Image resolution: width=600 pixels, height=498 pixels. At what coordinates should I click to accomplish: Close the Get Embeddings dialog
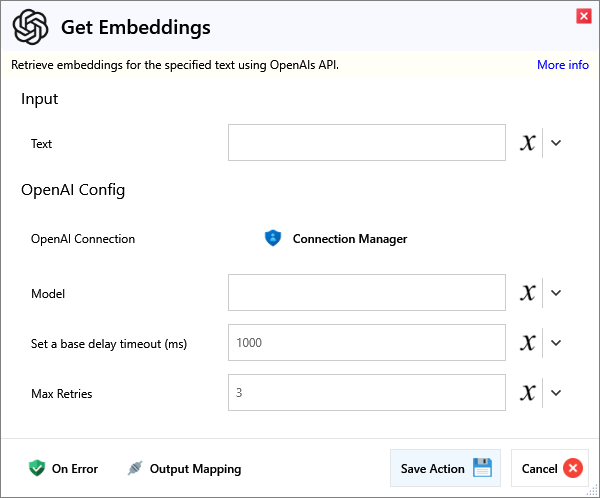pyautogui.click(x=583, y=16)
